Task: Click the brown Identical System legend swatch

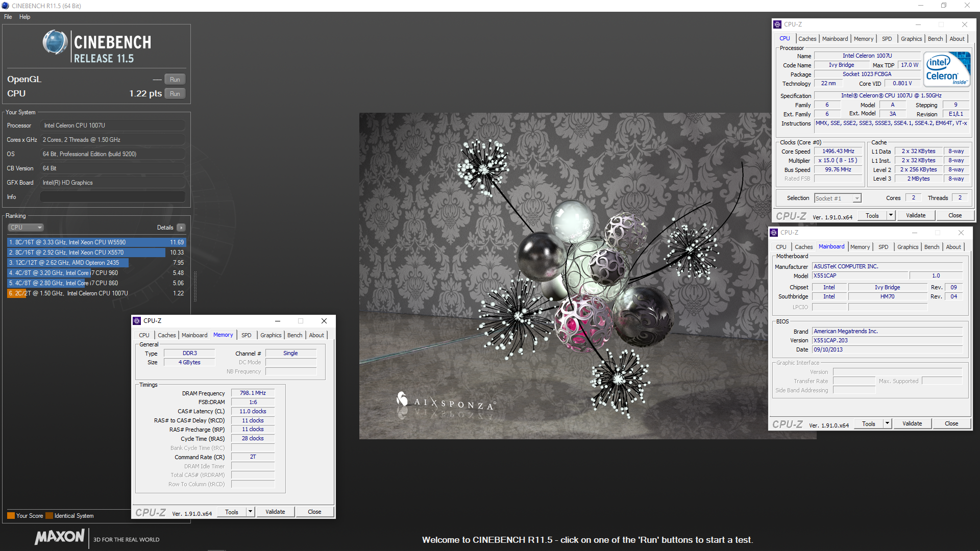Action: (49, 516)
